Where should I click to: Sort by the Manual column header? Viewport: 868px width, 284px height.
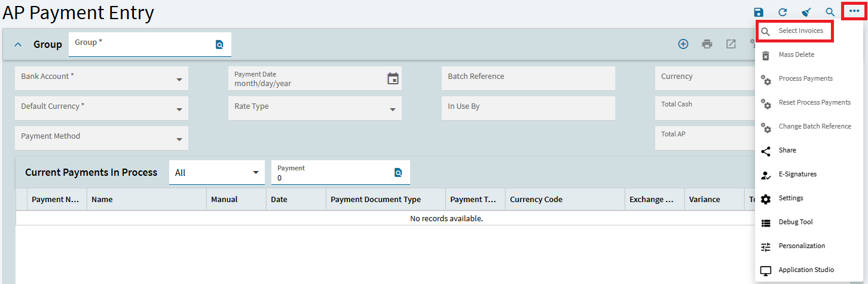click(236, 200)
